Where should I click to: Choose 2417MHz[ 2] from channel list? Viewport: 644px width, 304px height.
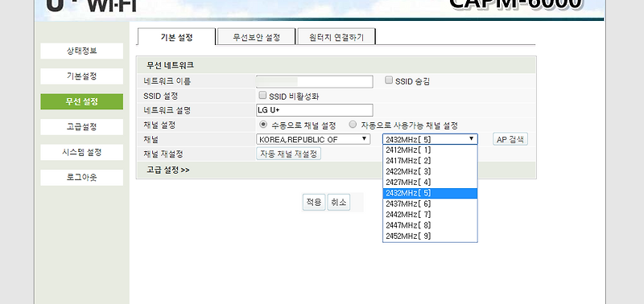(x=430, y=161)
